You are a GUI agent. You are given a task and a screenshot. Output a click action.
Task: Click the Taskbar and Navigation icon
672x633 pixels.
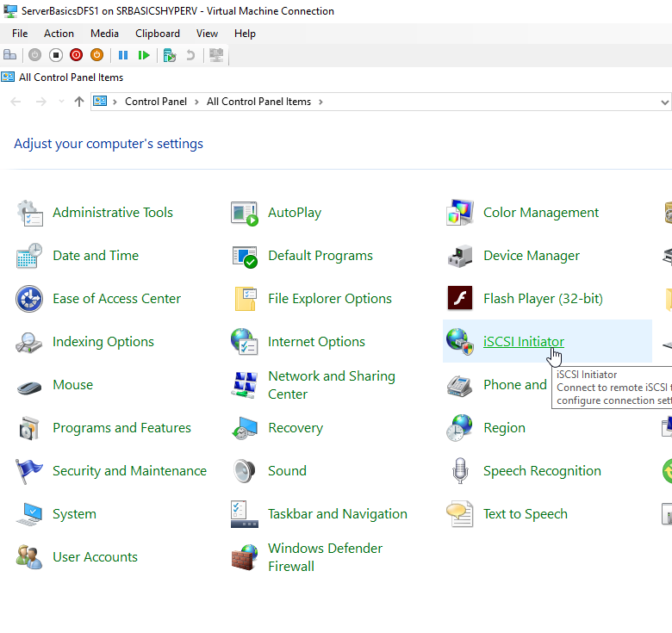tap(245, 514)
